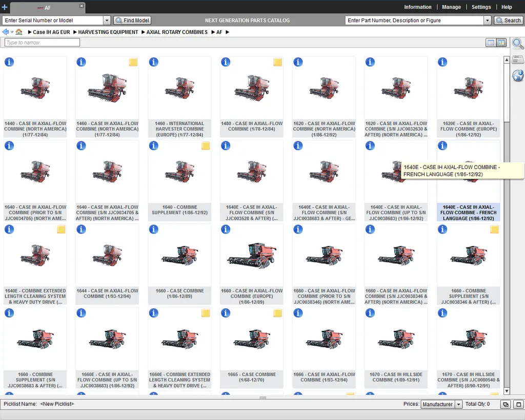Focus the Enter Serial Number or Model field
The image size is (525, 420).
point(53,20)
